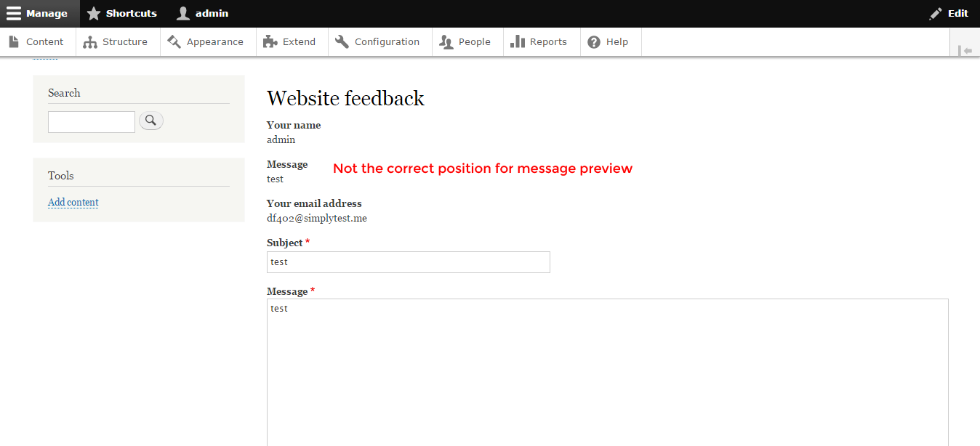
Task: Click the Edit pencil icon
Action: click(936, 13)
